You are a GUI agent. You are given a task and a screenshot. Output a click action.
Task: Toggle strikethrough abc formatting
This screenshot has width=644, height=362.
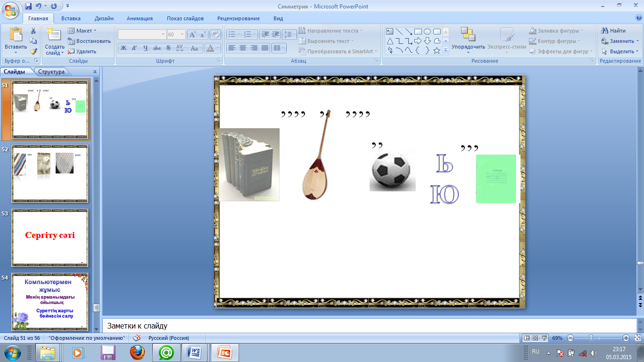pos(157,48)
